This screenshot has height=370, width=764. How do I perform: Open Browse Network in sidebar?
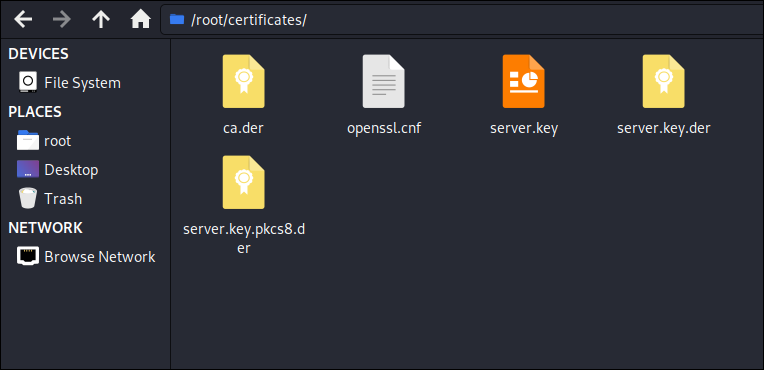point(100,257)
